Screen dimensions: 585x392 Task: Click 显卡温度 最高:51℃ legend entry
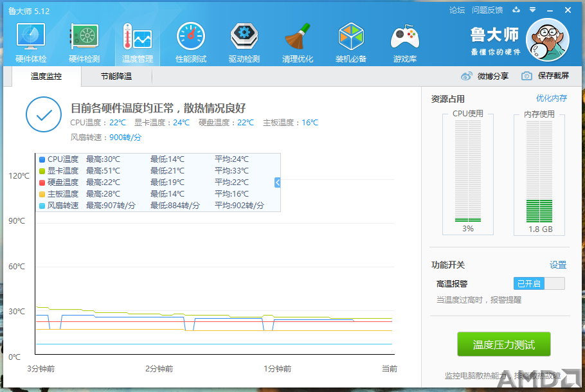(103, 171)
